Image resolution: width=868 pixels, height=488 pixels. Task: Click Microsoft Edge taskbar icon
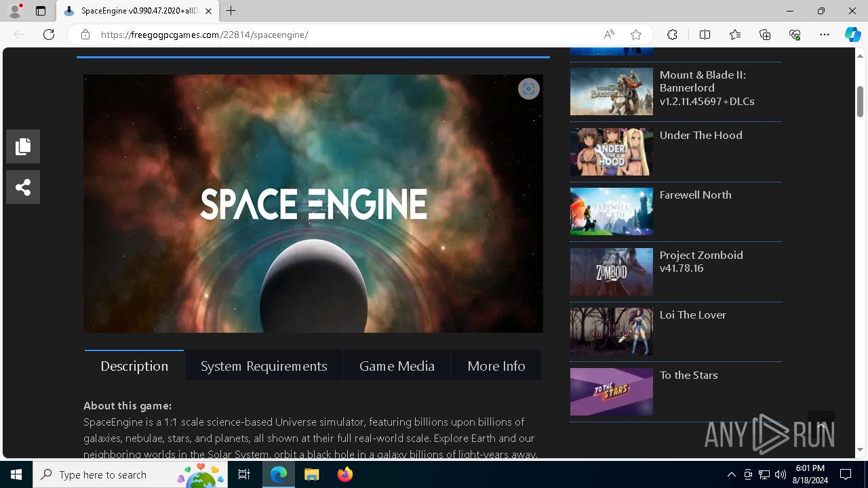(x=279, y=474)
